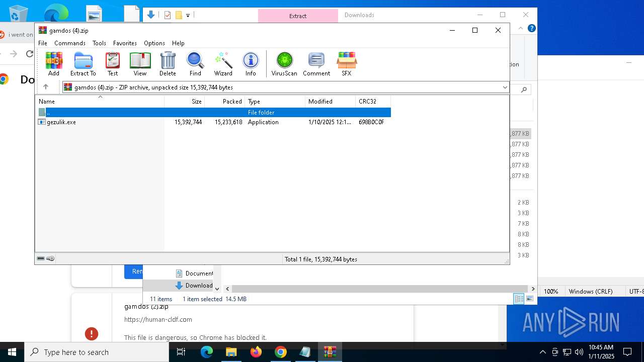Sort by the Type column header
644x362 pixels.
(275, 102)
